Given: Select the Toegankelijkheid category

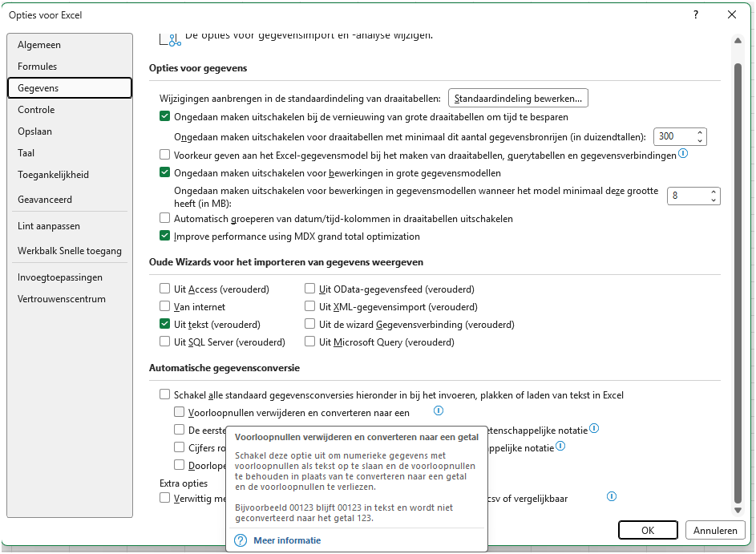Looking at the screenshot, I should click(x=70, y=175).
